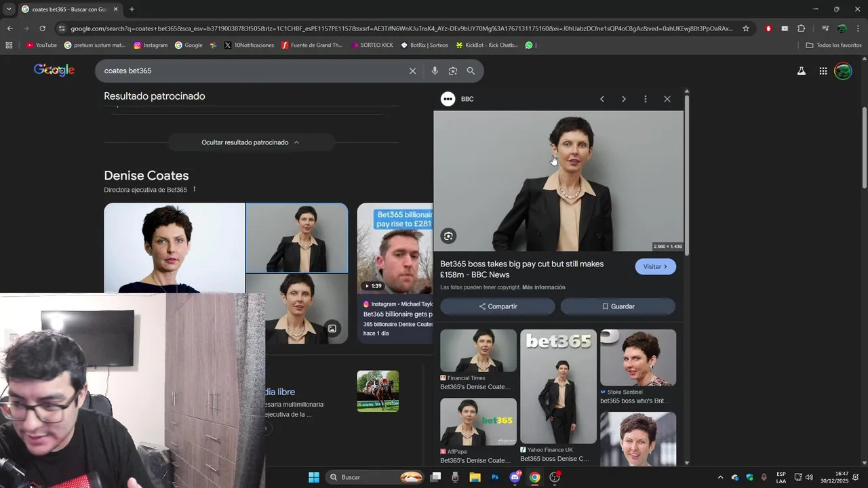Select the Stoke Sentinel related image
Viewport: 868px width, 488px height.
(638, 358)
